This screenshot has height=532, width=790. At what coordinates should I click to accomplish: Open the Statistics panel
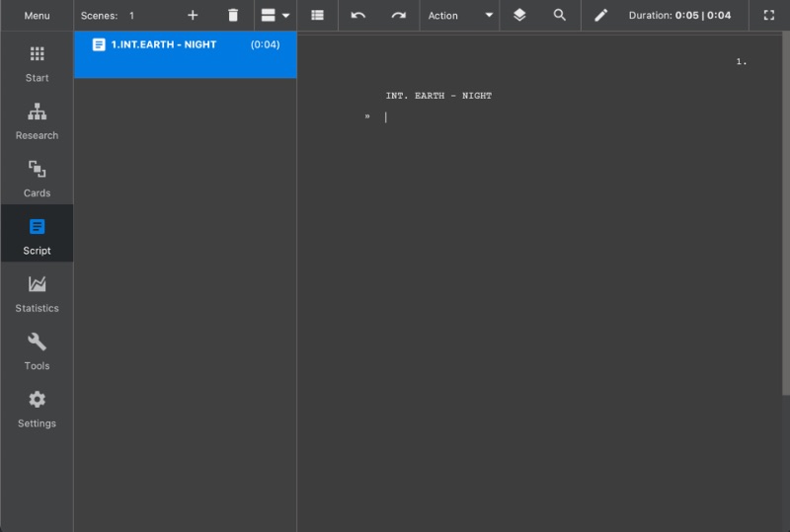[37, 295]
